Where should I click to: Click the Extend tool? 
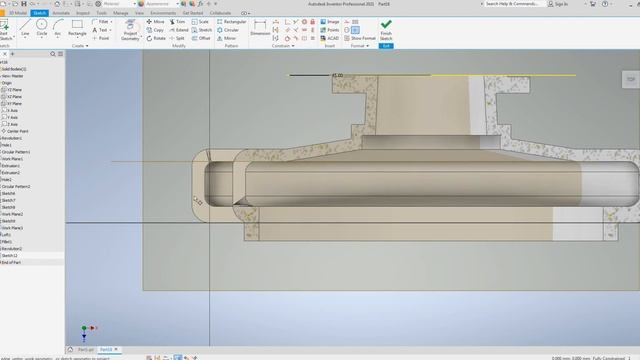point(179,30)
